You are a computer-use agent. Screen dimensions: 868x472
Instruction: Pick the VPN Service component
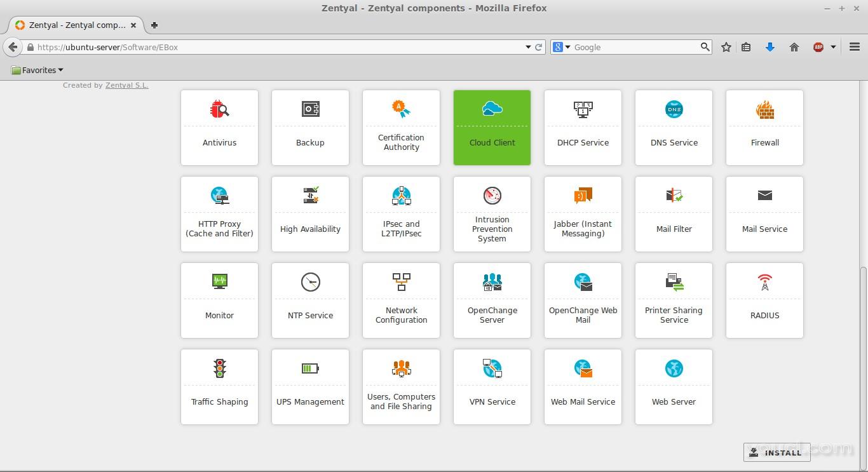coord(492,387)
